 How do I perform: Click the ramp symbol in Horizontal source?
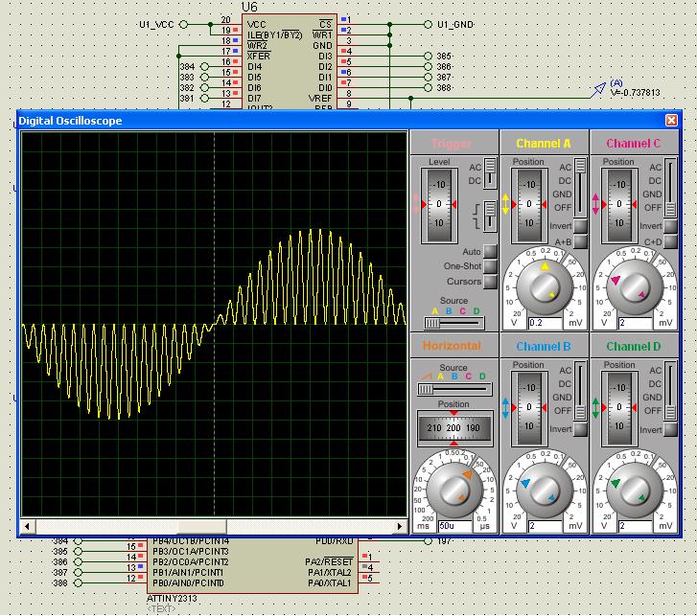427,376
